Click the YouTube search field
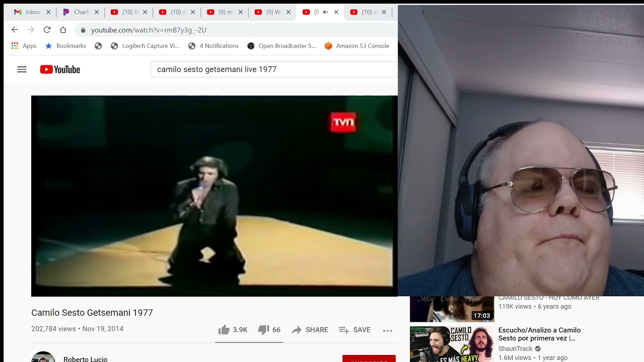This screenshot has height=362, width=644. (x=274, y=69)
